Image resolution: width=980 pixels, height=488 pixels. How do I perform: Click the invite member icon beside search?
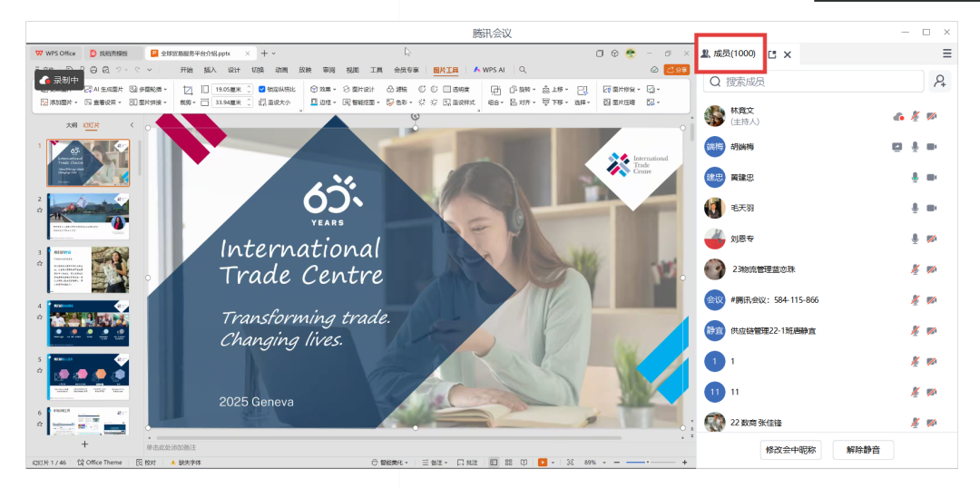click(x=939, y=82)
